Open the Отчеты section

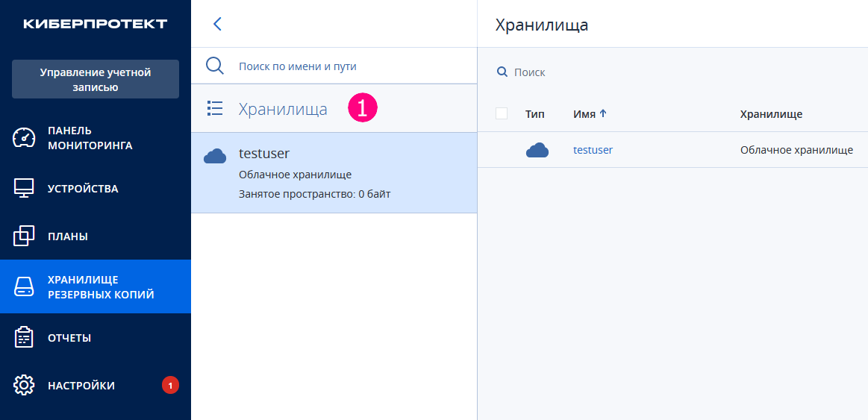[96, 337]
